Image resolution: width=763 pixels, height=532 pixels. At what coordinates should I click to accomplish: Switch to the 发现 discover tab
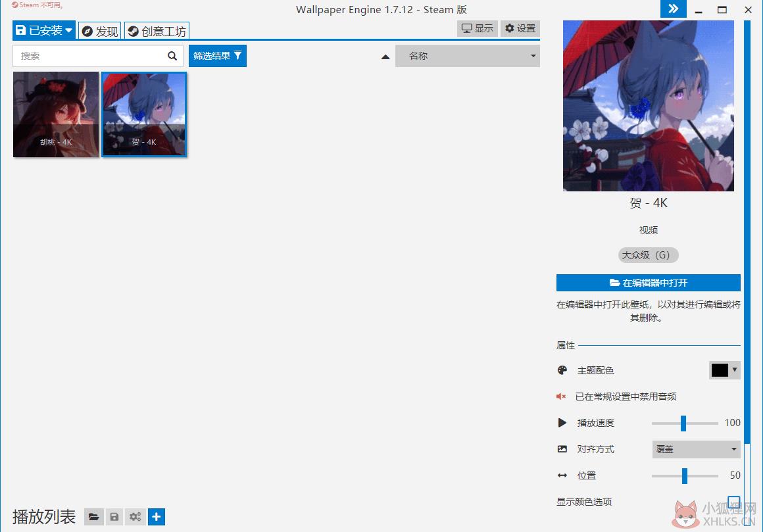(x=100, y=31)
